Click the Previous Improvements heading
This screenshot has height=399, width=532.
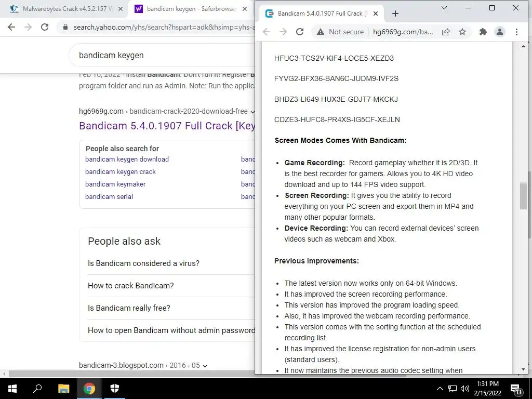(x=316, y=261)
